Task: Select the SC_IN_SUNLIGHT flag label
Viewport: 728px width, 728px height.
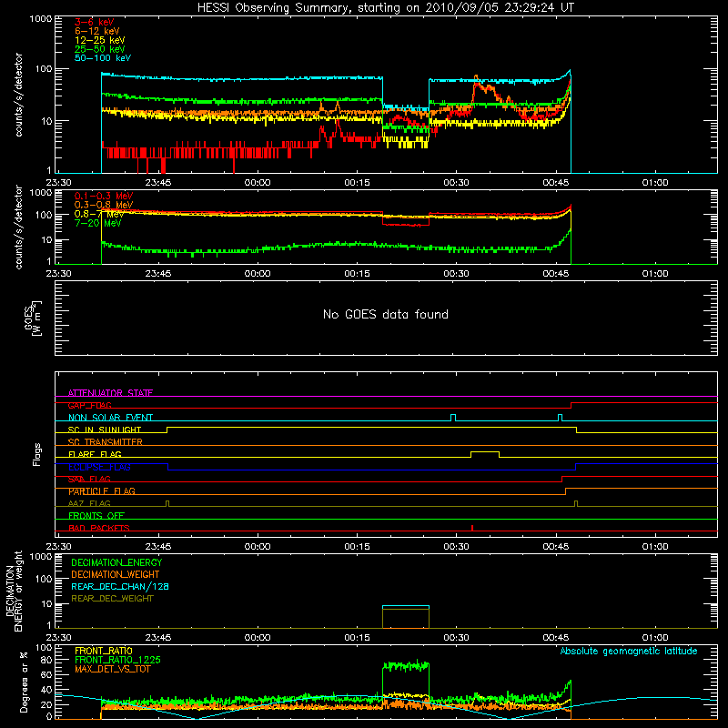Action: click(105, 430)
